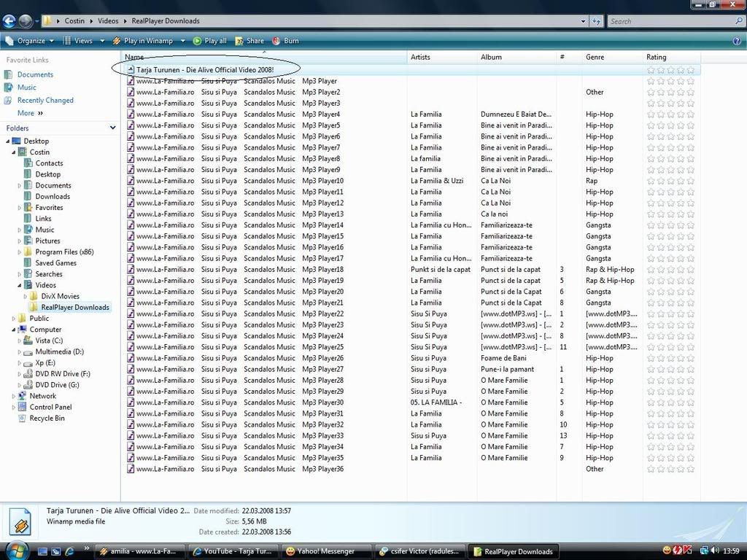Select DVD RW Drive (F:) in tree
The height and width of the screenshot is (560, 747).
[62, 374]
